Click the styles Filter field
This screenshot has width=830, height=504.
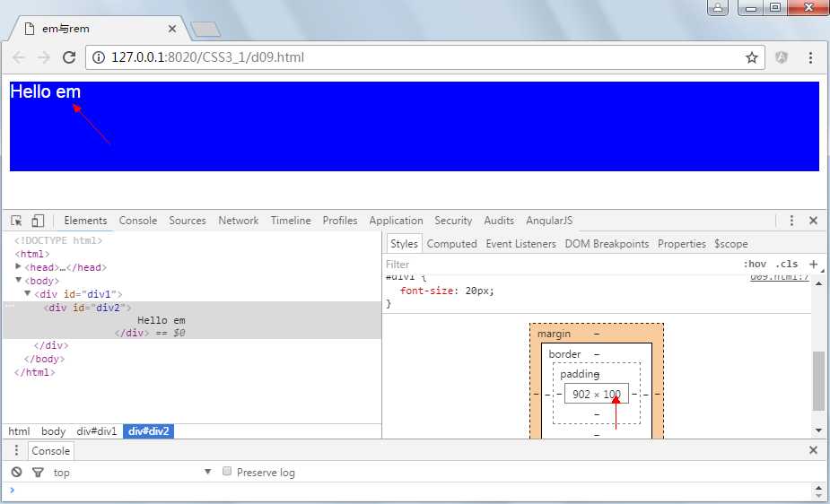pyautogui.click(x=561, y=265)
